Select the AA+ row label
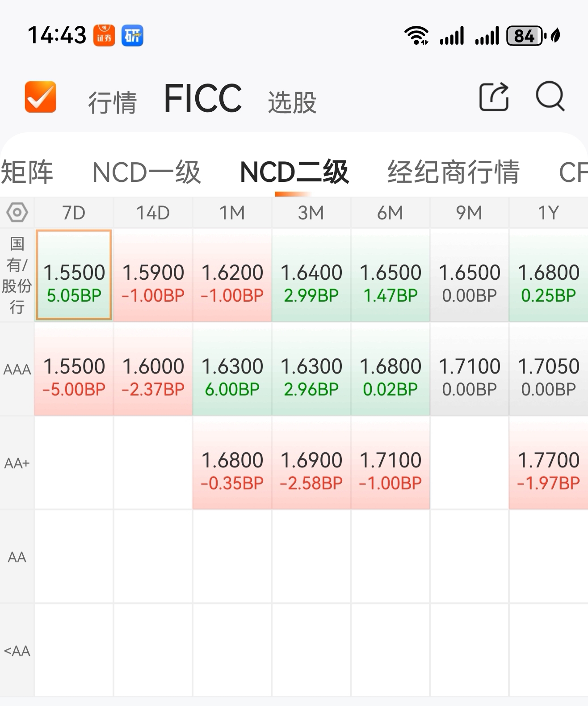 (x=17, y=463)
